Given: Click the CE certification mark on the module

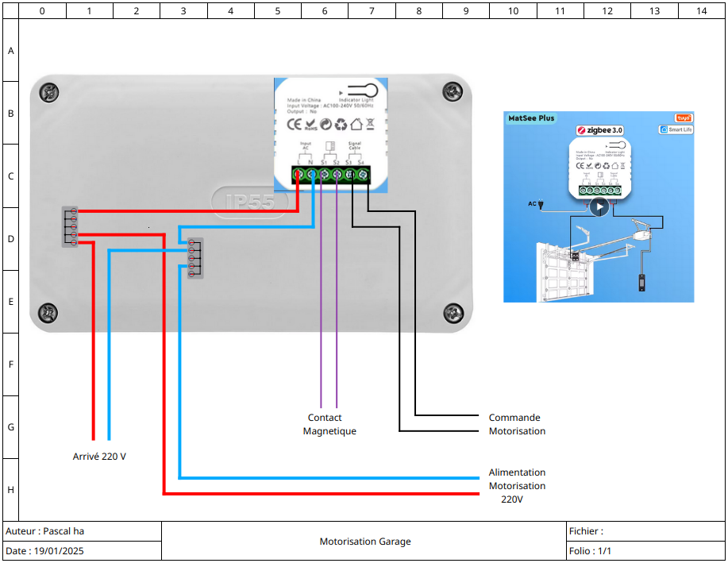Looking at the screenshot, I should (295, 125).
